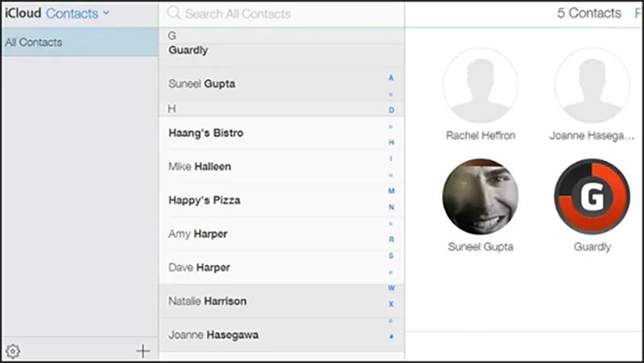Select Amy Harper in the list
Image resolution: width=644 pixels, height=363 pixels.
[x=281, y=234]
